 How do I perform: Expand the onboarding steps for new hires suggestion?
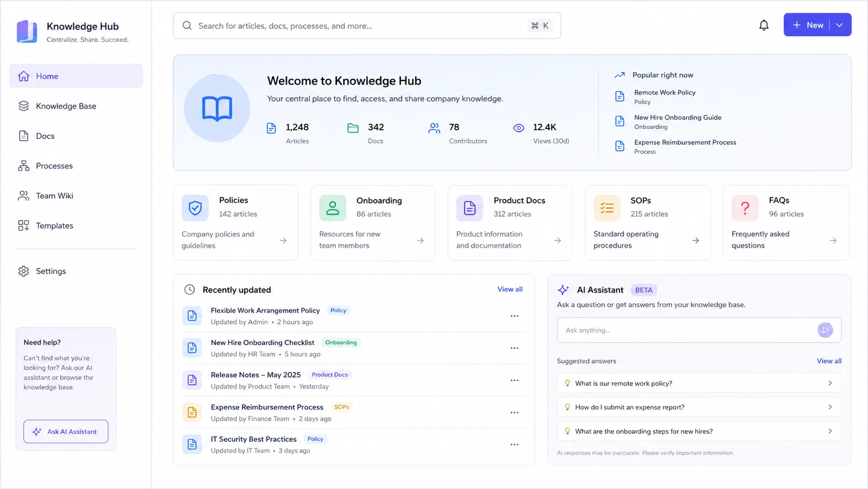click(x=699, y=431)
